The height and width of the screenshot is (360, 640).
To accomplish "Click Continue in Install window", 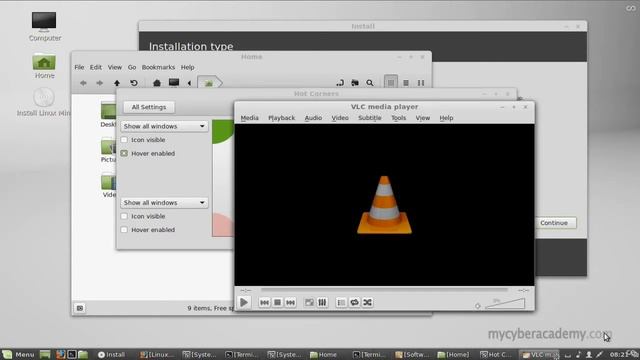I will 554,223.
